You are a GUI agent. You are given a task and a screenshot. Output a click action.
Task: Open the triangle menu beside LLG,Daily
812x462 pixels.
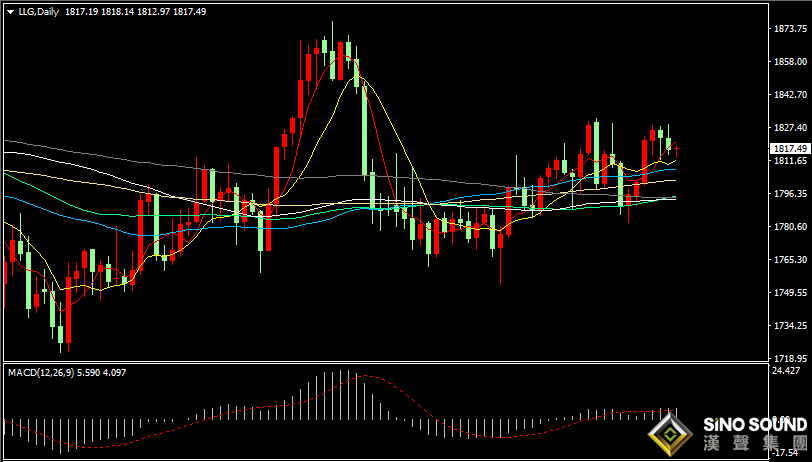pos(11,11)
